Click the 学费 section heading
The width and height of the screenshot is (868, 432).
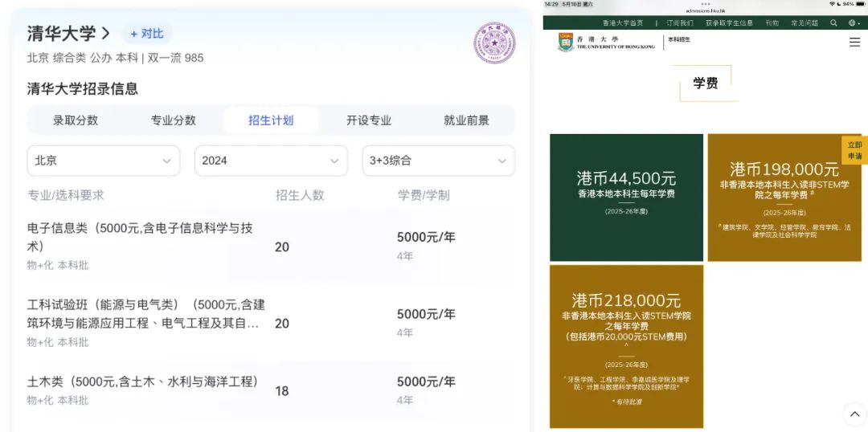[706, 83]
